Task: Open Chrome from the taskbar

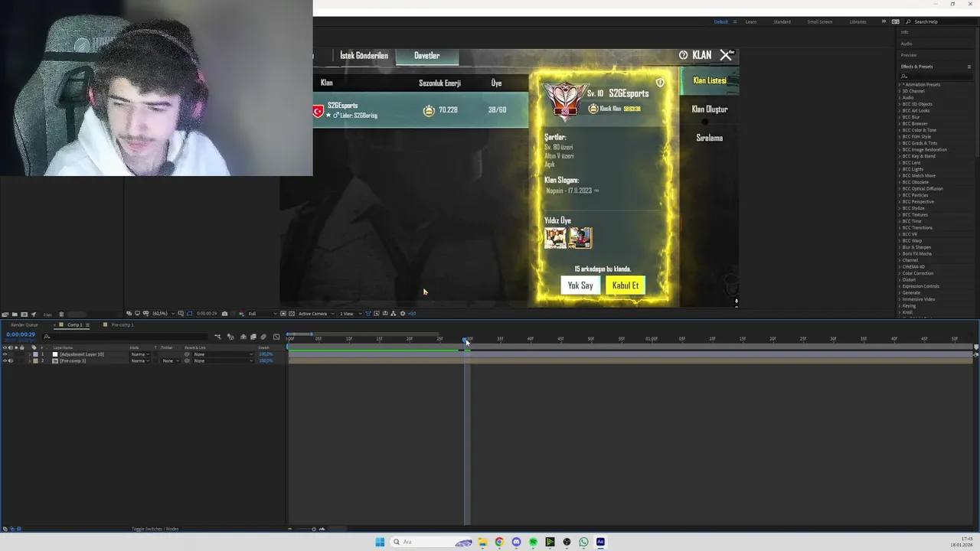Action: [499, 542]
